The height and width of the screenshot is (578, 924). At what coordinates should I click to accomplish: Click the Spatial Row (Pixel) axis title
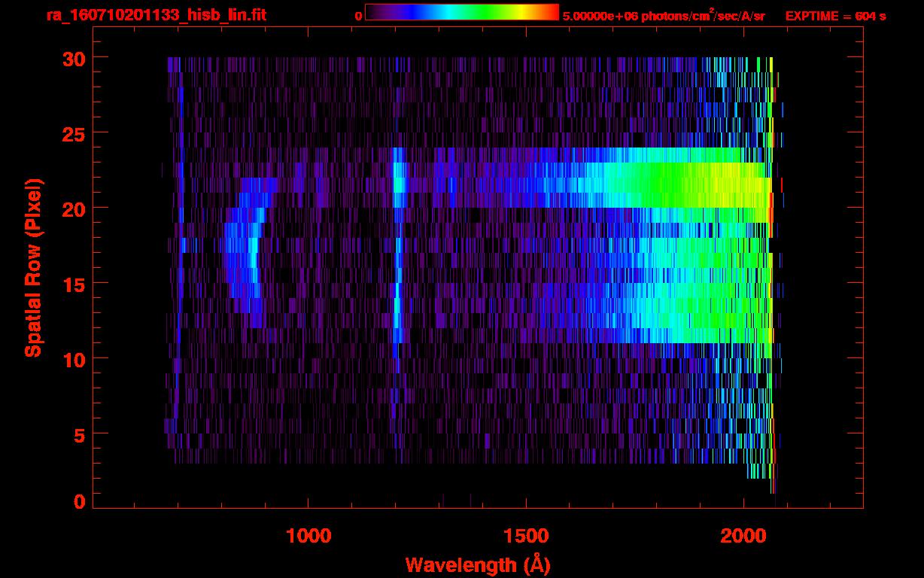[32, 267]
